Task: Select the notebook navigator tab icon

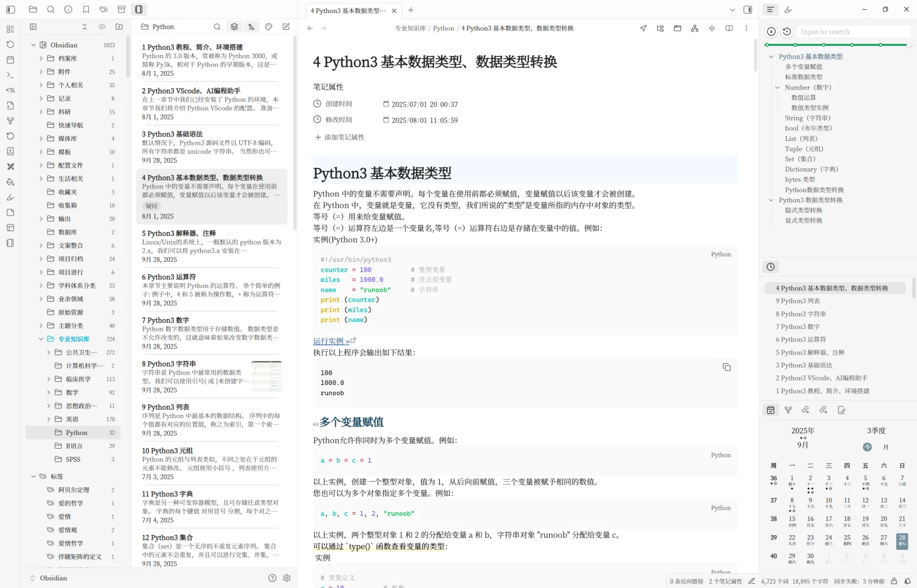Action: pos(139,9)
